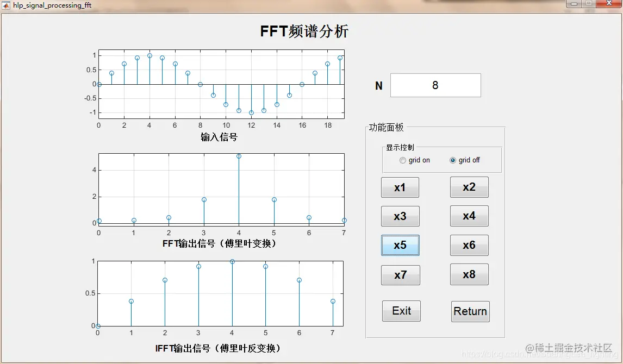Click the 功能面板 panel title

pyautogui.click(x=386, y=128)
